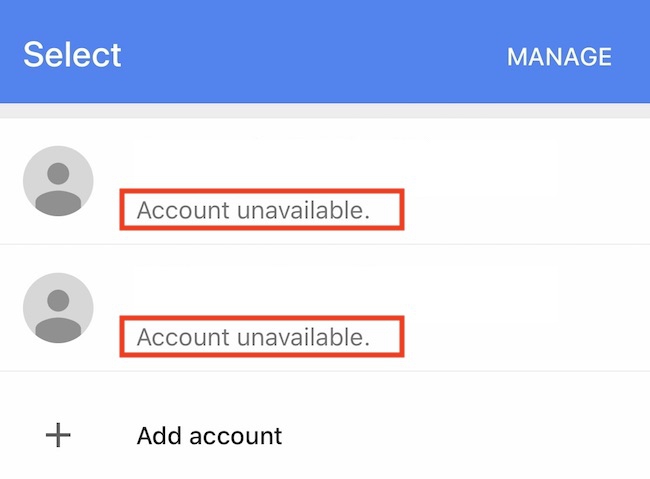The image size is (650, 479).
Task: Click the head shape in first avatar
Action: click(x=58, y=173)
